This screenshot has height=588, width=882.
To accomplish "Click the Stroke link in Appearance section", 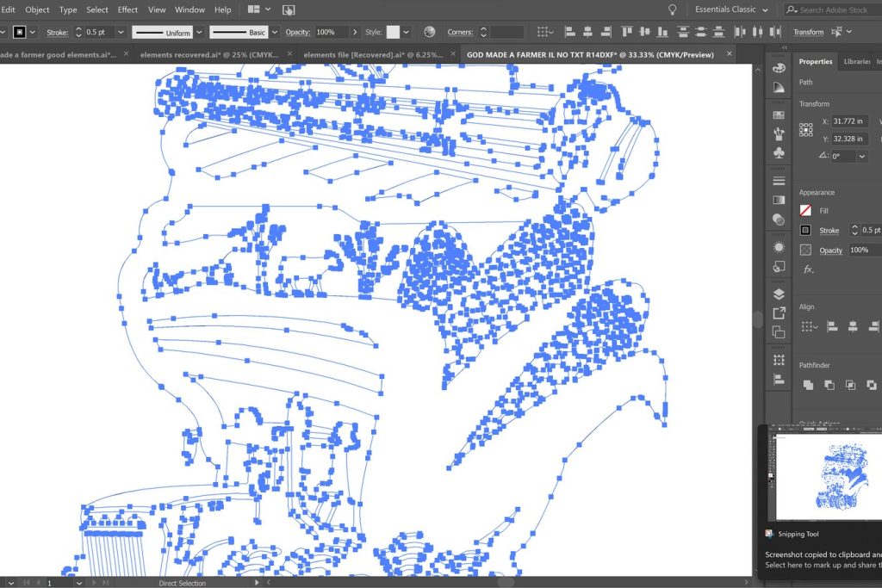I will coord(829,231).
